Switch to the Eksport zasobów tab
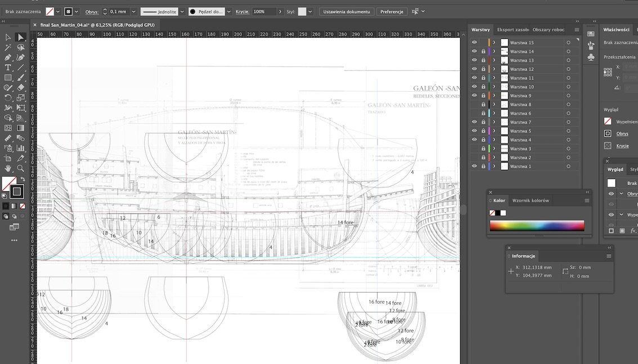This screenshot has height=364, width=638. pyautogui.click(x=513, y=30)
